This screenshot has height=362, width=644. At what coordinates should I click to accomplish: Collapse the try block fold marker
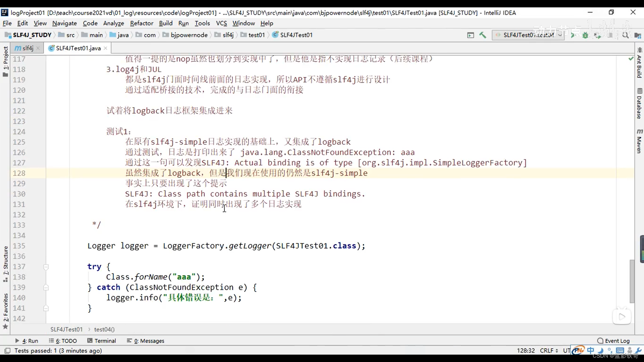point(46,267)
